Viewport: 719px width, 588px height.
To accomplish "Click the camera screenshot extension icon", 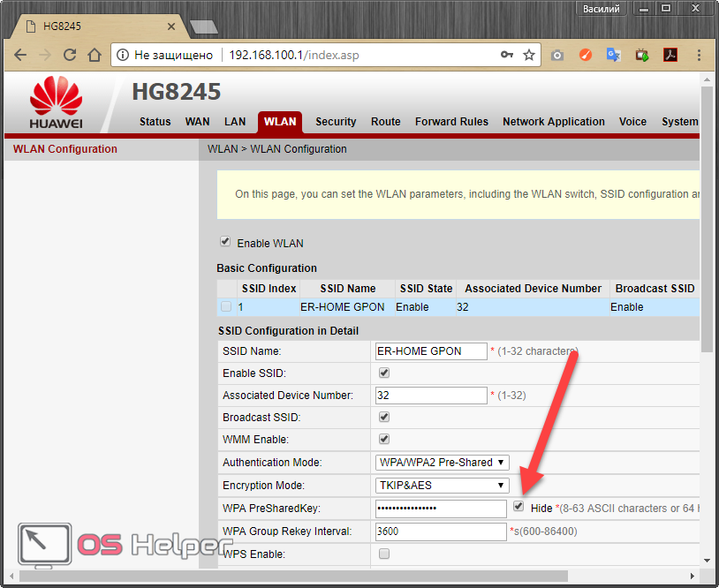I will [557, 55].
